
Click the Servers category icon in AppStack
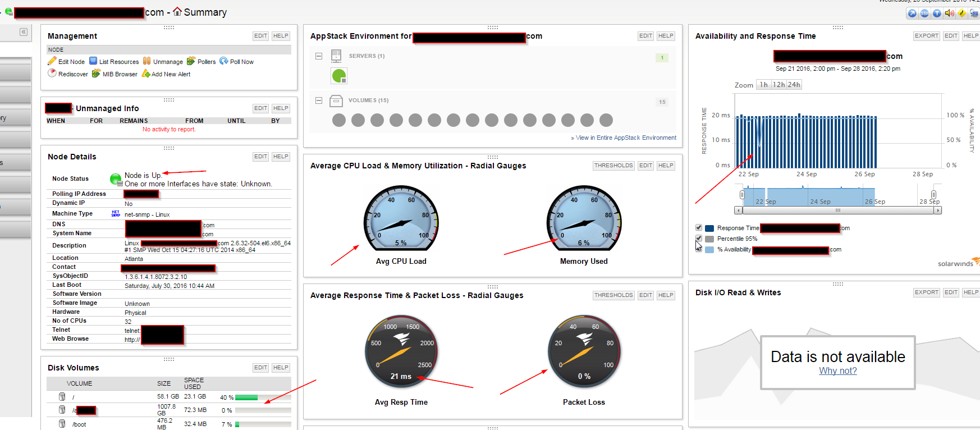pos(336,56)
